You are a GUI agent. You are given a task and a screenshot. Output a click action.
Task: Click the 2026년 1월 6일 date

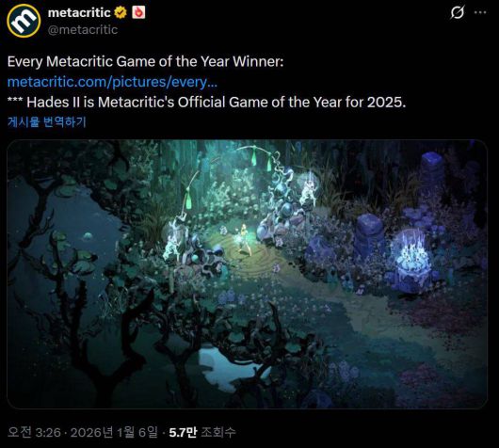click(114, 432)
